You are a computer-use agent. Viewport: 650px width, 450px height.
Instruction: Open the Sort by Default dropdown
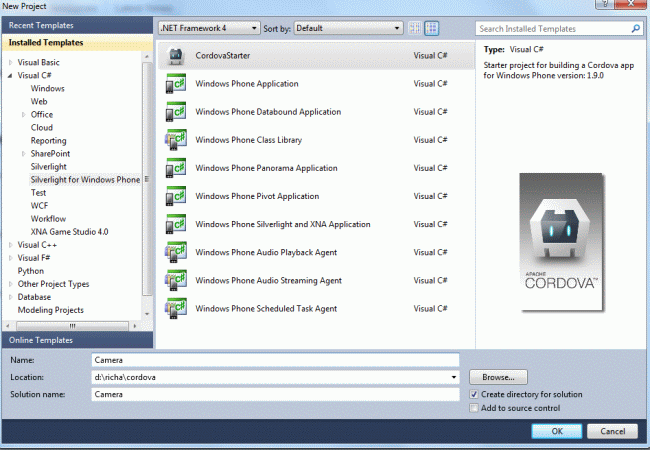coord(348,28)
